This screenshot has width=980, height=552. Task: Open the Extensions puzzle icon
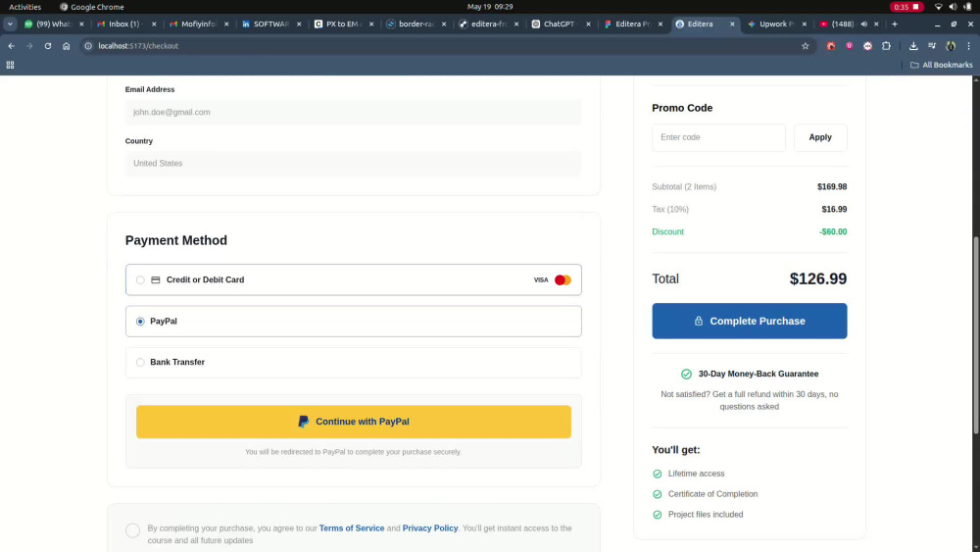(886, 46)
